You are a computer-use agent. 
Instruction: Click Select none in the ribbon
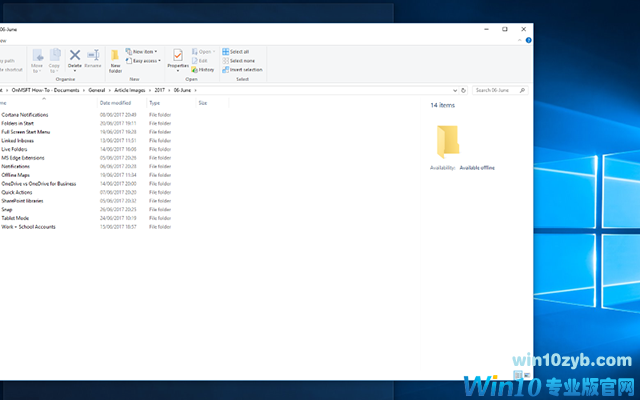pos(240,60)
